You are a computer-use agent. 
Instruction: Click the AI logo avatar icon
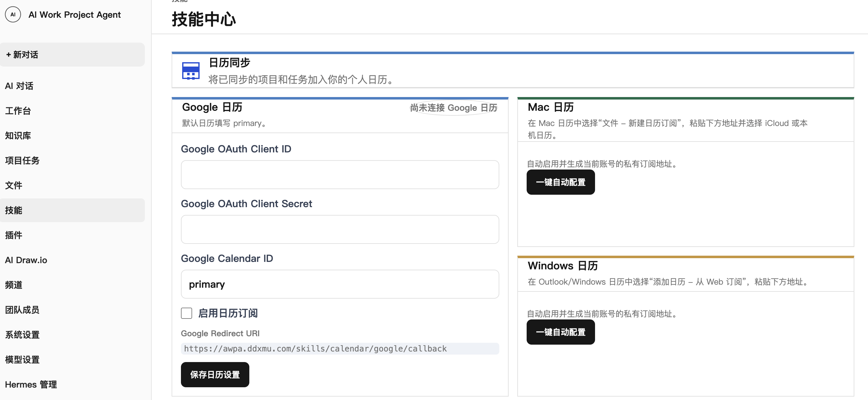point(13,15)
